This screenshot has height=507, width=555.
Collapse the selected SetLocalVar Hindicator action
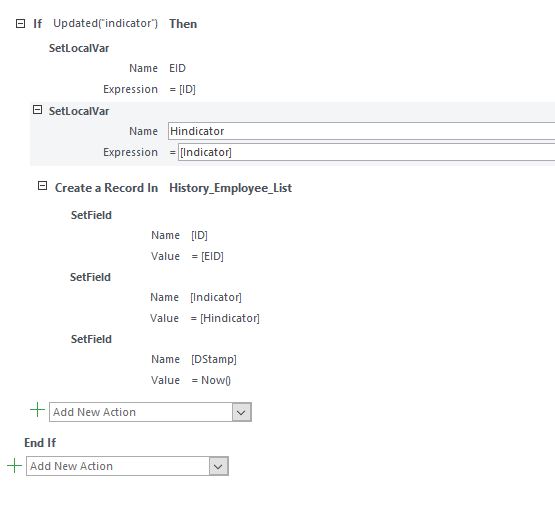37,110
